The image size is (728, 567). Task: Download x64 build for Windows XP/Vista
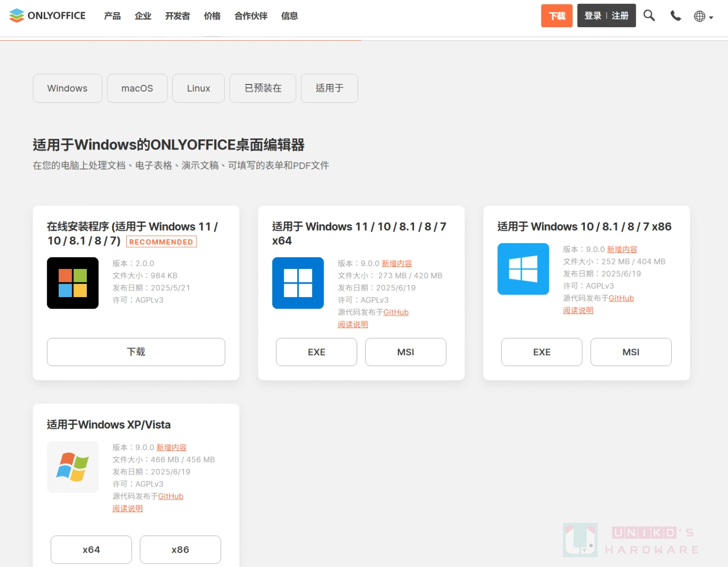point(91,550)
